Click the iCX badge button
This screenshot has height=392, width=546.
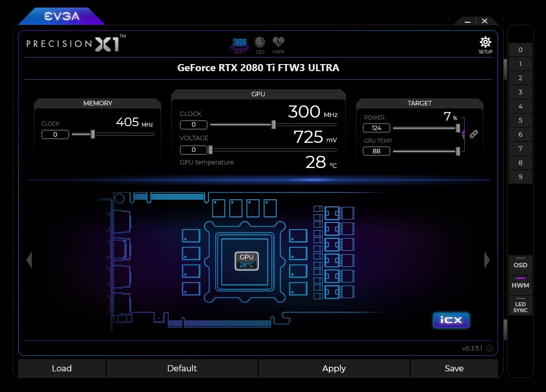point(451,320)
